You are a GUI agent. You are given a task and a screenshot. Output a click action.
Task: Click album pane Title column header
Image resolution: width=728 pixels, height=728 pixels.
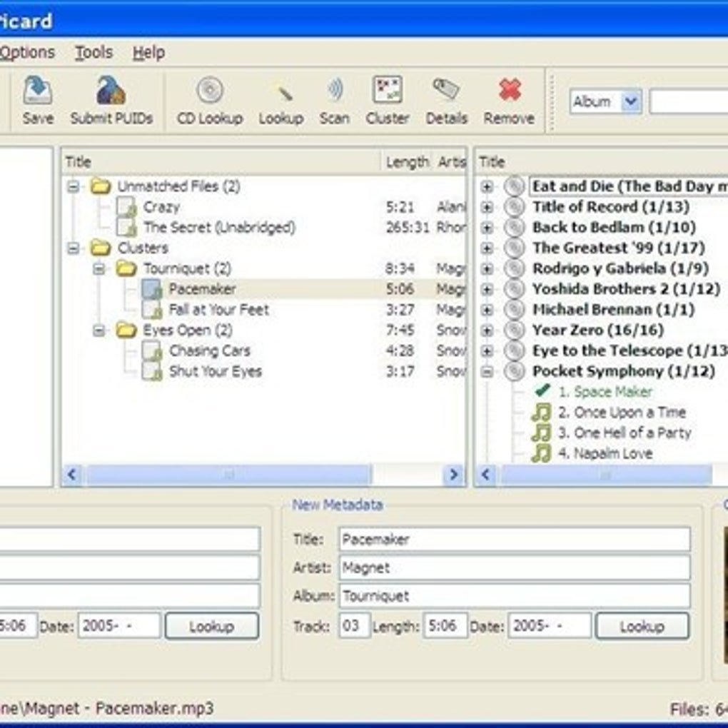click(x=602, y=162)
